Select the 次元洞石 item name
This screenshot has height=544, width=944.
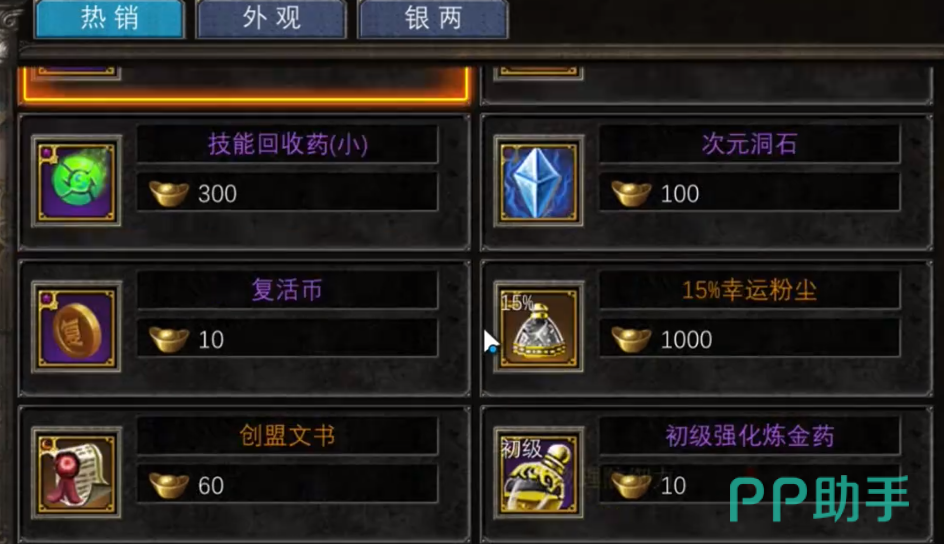pos(750,144)
